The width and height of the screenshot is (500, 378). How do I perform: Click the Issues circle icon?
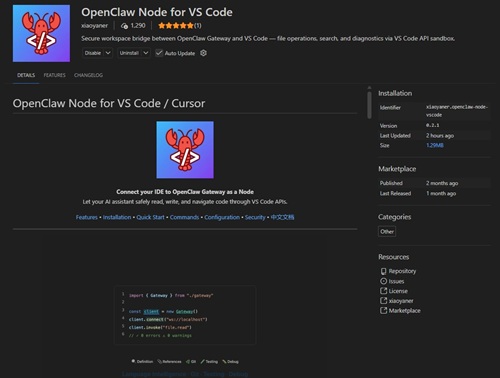point(384,281)
